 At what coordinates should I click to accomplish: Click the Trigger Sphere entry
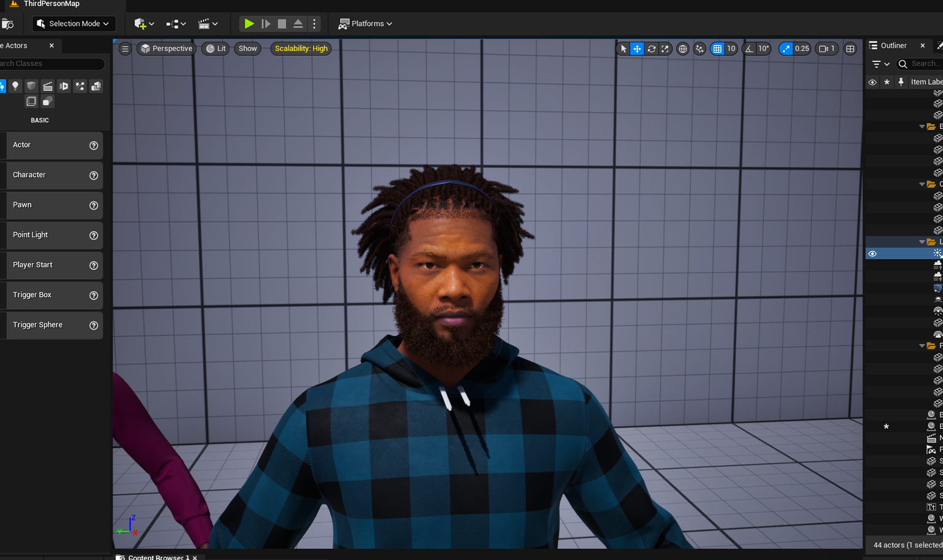tap(52, 325)
